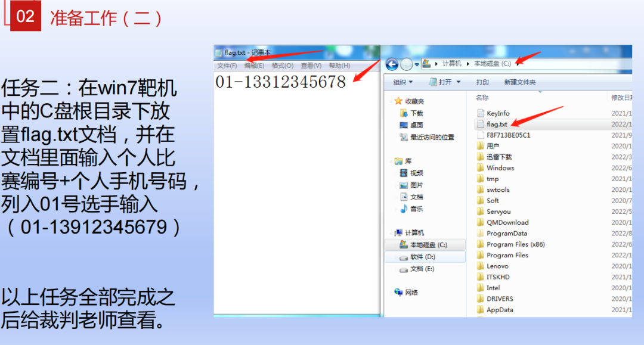Click the 迅雷下载 folder icon
Screen dimensions: 644x345
[481, 157]
